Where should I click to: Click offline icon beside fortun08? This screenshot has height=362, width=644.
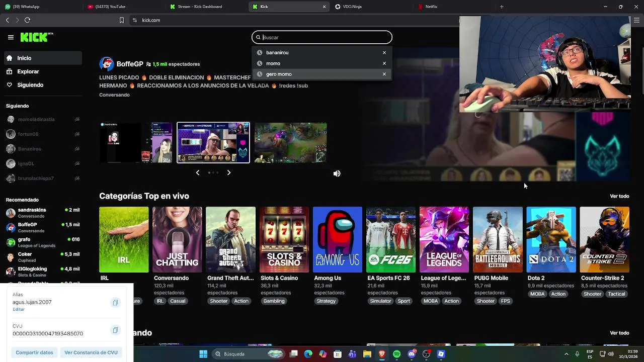pos(77,134)
